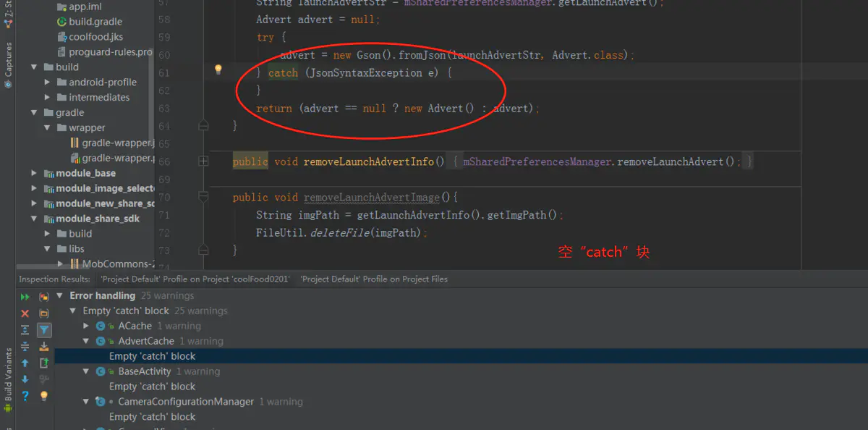Click 'deleteFile' method call in code
Viewport: 868px width, 430px height.
click(339, 232)
